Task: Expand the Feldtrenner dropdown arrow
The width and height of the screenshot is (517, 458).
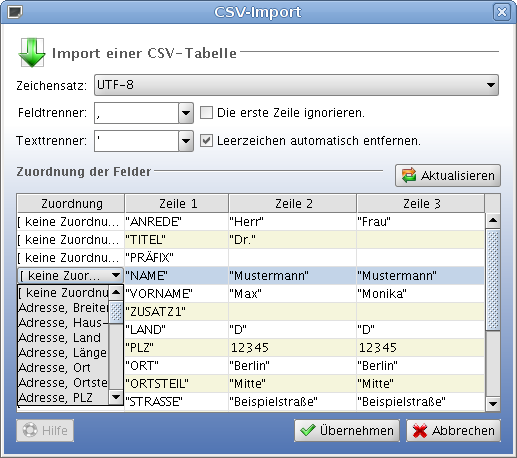Action: [x=186, y=113]
